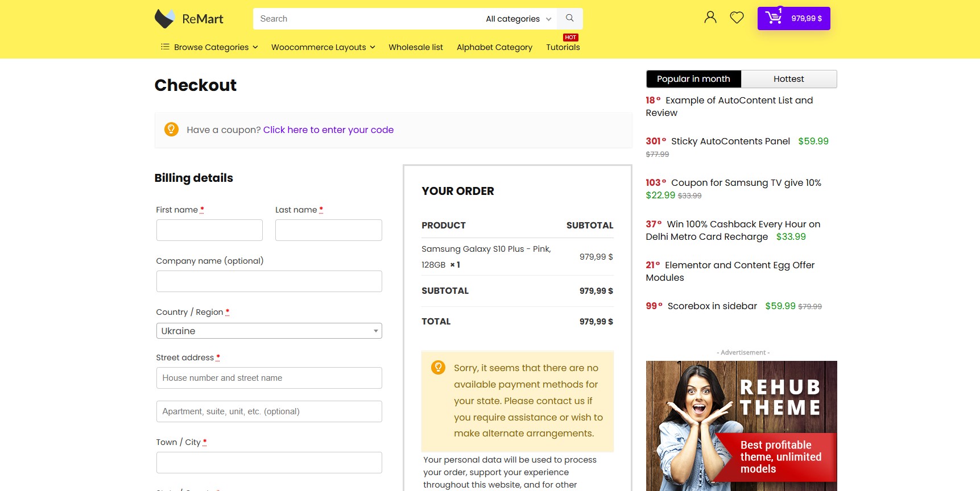Open the wishlist heart icon
Screen dimensions: 980x491
(x=737, y=18)
